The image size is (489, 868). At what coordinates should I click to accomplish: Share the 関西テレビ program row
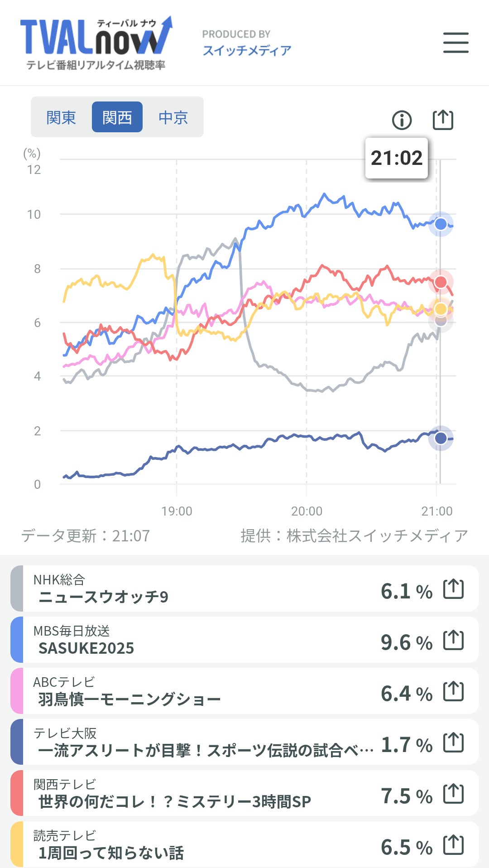tap(453, 794)
